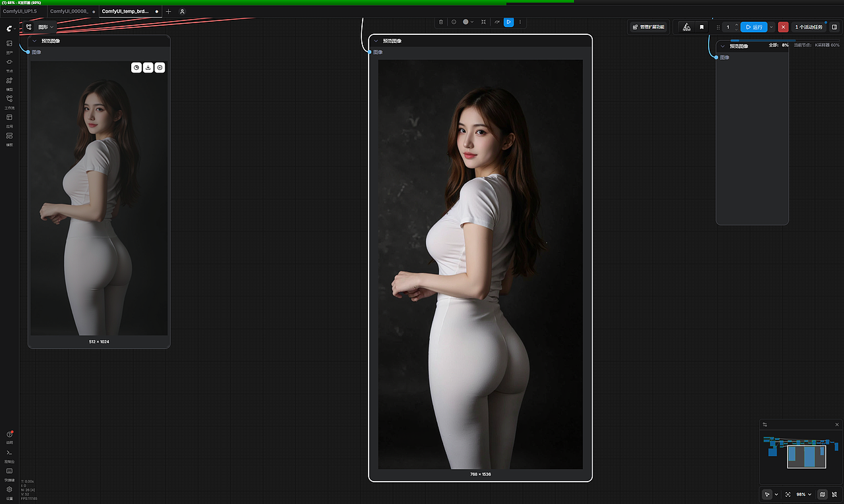Click the triangle logo icon in top bar
Screen dimensions: 844x504
686,27
